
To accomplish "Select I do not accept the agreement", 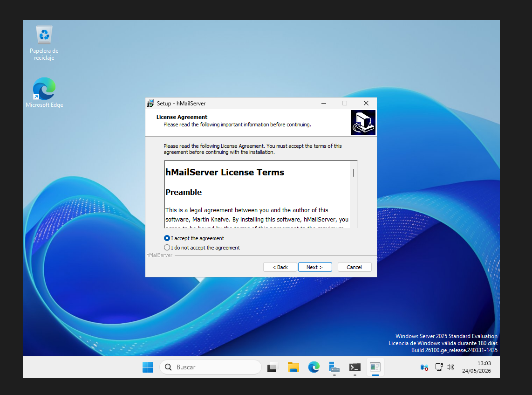I will coord(202,248).
